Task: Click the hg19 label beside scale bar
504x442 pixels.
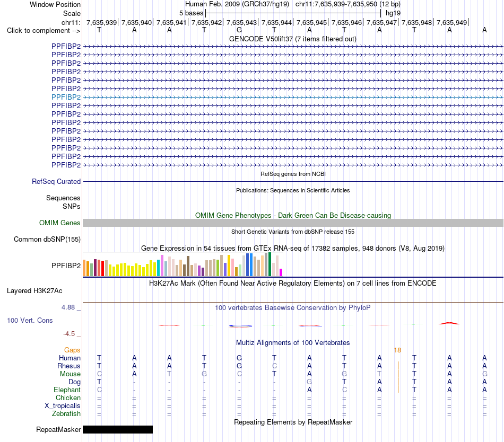Action: [393, 13]
